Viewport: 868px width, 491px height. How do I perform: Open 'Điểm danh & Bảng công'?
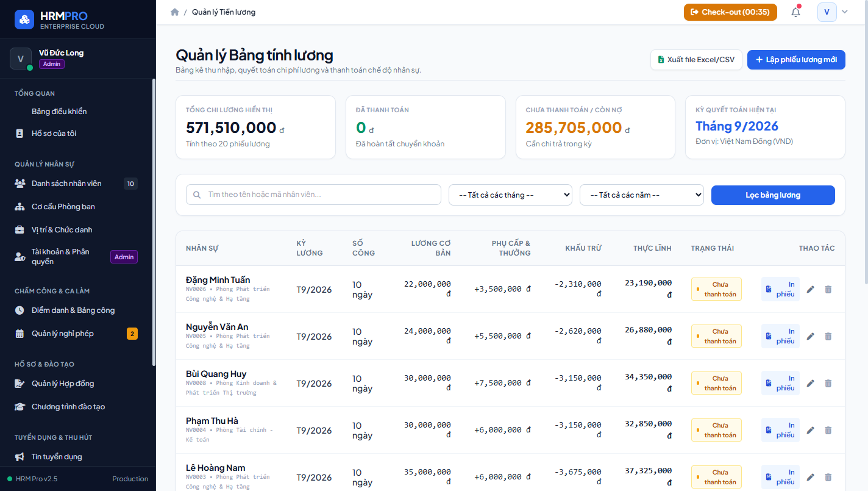[76, 310]
